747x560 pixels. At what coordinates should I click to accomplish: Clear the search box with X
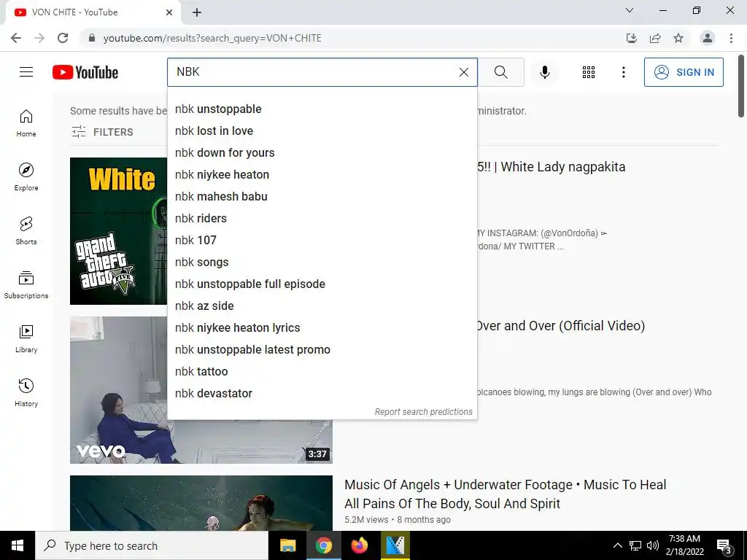coord(463,72)
